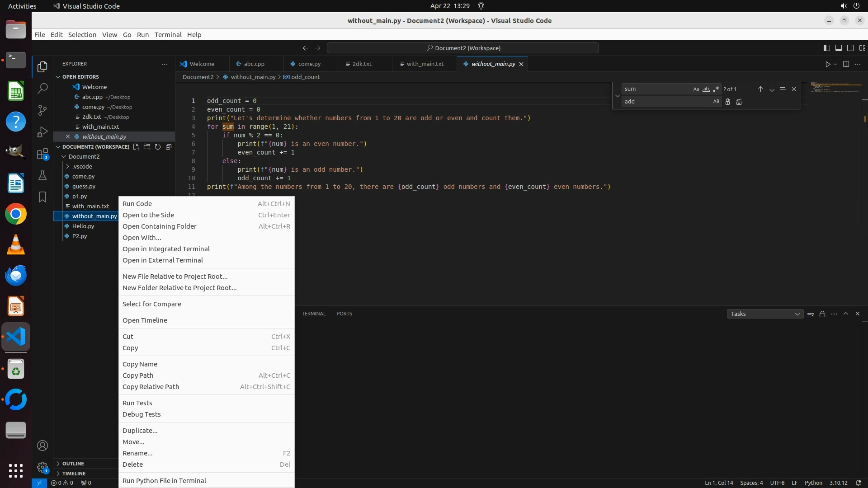
Task: Toggle Use Regular Expression in find
Action: pos(716,89)
